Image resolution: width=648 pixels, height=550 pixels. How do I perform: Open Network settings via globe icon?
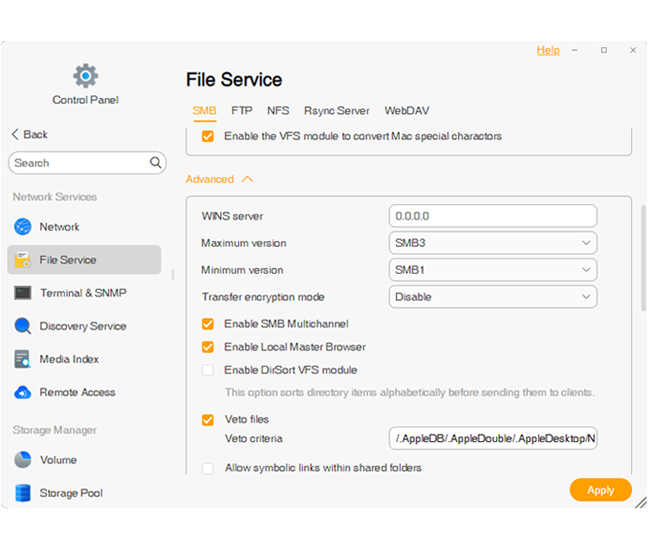coord(22,227)
